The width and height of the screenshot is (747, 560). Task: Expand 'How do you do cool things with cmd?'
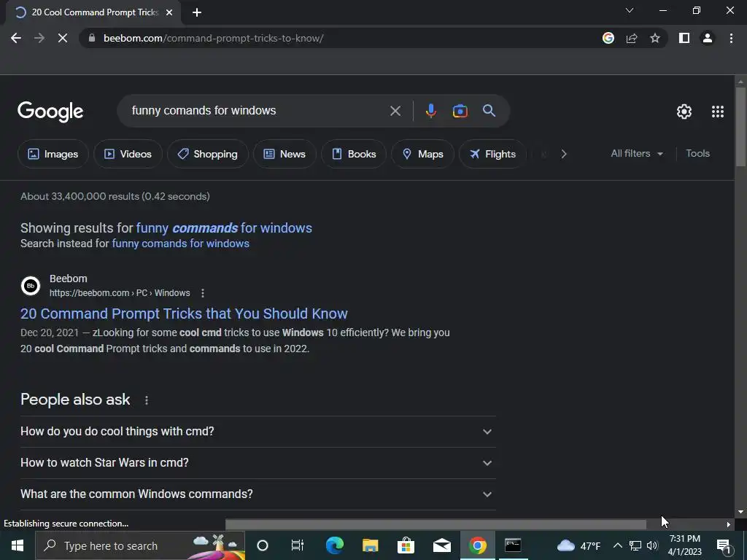(x=258, y=432)
